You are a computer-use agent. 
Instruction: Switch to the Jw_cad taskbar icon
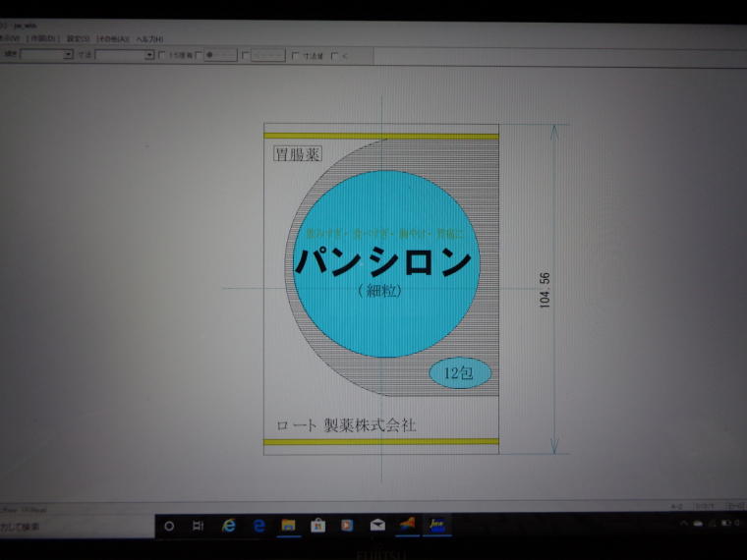(436, 526)
